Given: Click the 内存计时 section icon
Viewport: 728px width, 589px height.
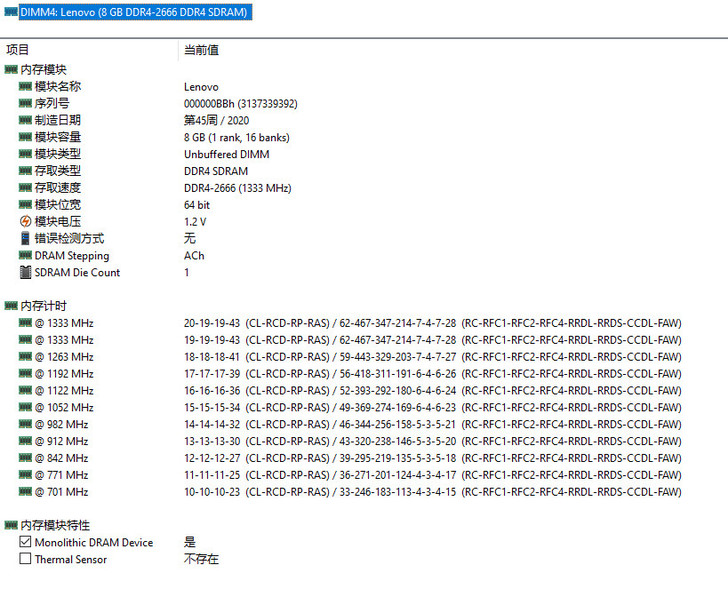Looking at the screenshot, I should tap(11, 305).
